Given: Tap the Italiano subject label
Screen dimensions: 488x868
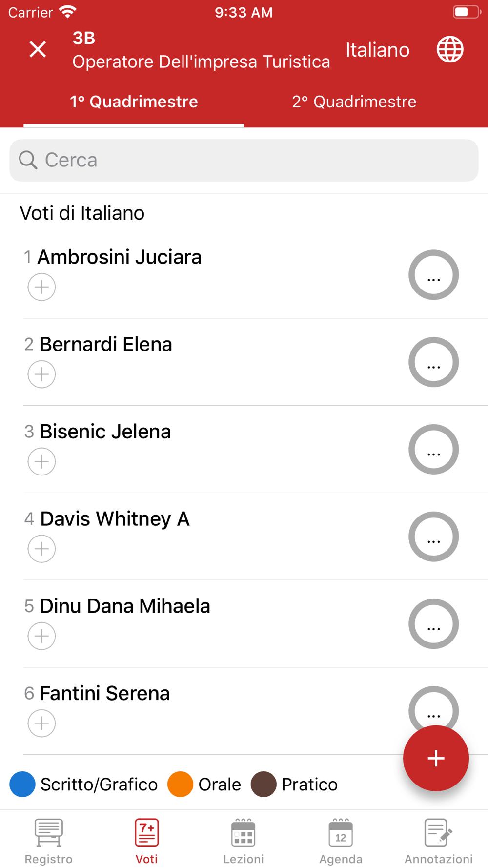Looking at the screenshot, I should (x=377, y=50).
